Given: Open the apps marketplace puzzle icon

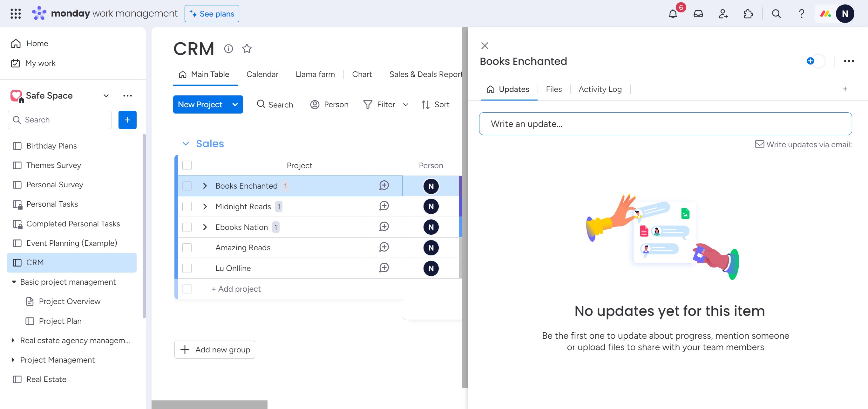Looking at the screenshot, I should point(748,14).
